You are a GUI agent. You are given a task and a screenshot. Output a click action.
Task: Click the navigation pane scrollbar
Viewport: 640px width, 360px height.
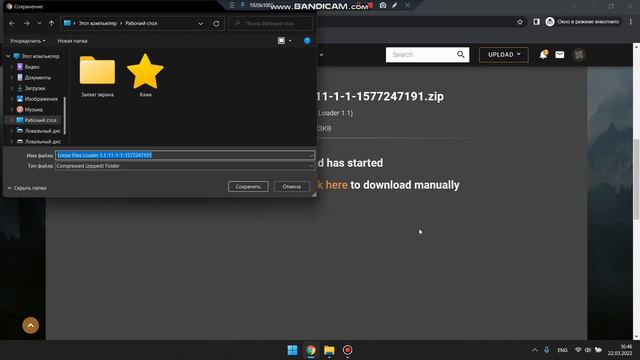point(65,116)
